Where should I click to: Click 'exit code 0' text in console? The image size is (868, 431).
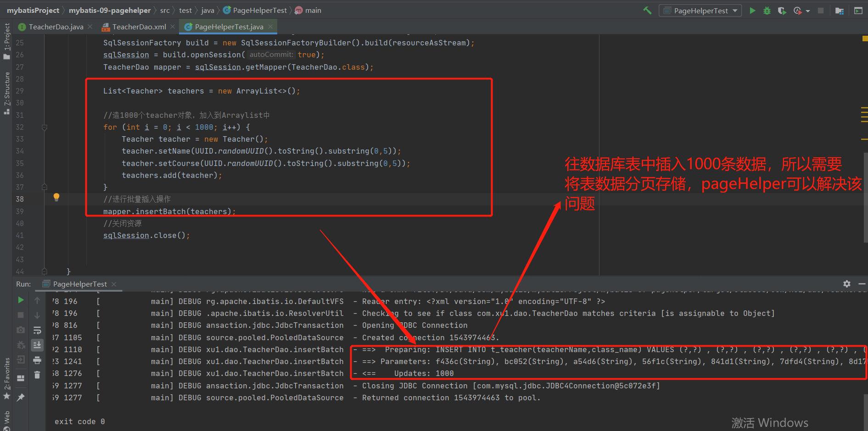[80, 421]
